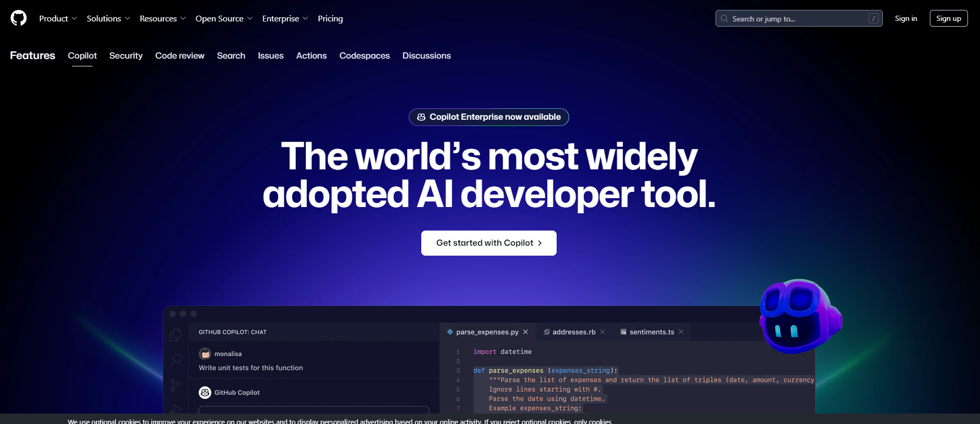Click the 'Write unit tests for this function' message
The width and height of the screenshot is (980, 424).
pos(251,368)
